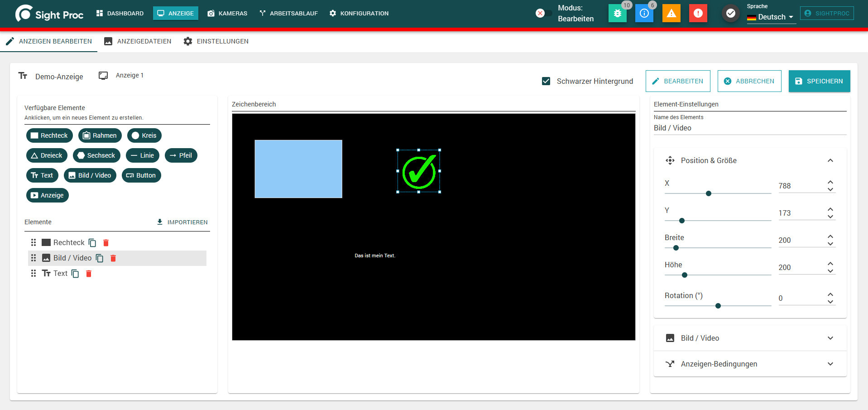The height and width of the screenshot is (410, 868).
Task: Expand the Bild / Video settings section
Action: pyautogui.click(x=750, y=338)
